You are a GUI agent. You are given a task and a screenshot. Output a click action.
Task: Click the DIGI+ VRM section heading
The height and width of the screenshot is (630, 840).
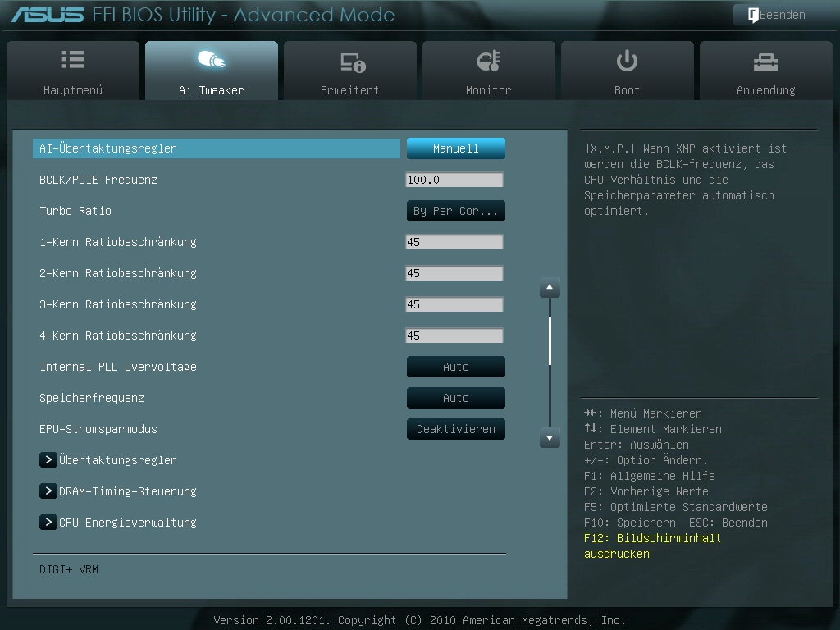[x=69, y=569]
